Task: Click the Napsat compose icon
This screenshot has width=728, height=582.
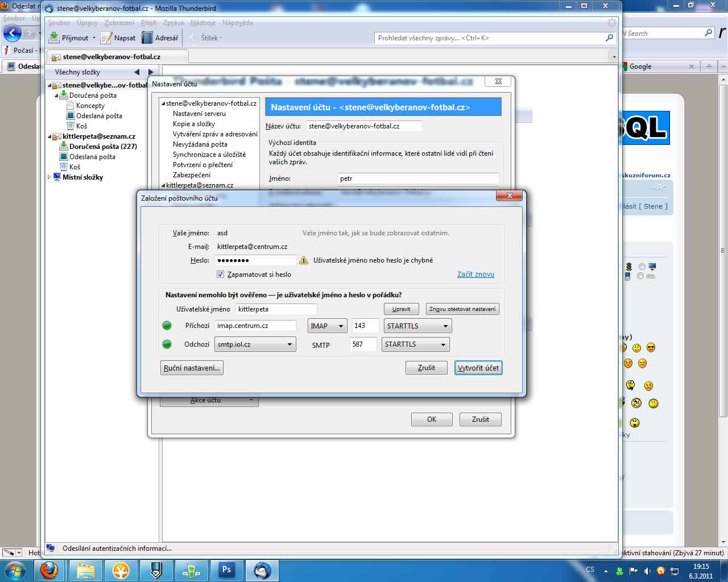Action: pos(106,38)
